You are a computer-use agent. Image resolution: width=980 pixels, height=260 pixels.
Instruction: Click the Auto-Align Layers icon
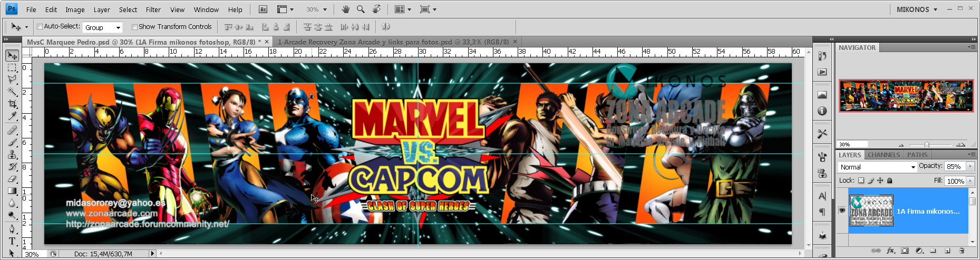pos(386,27)
